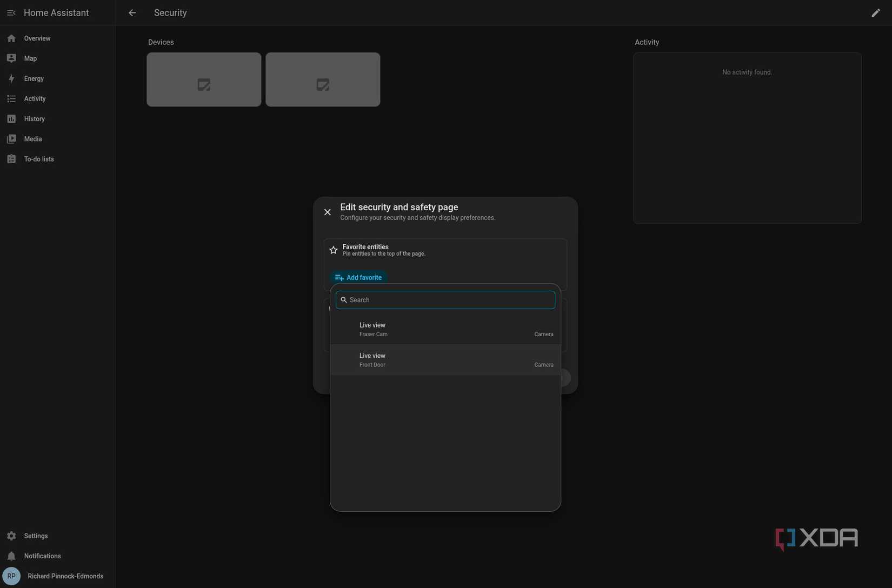The image size is (892, 588).
Task: Click the 'Edit security and safety page' heading
Action: tap(399, 208)
